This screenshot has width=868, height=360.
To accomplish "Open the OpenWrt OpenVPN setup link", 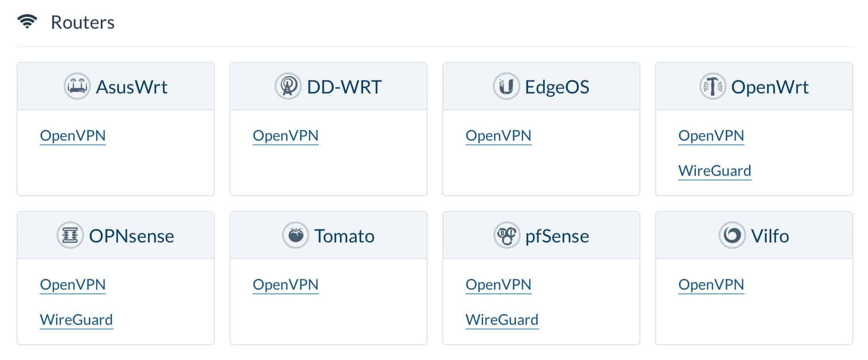I will coord(711,136).
